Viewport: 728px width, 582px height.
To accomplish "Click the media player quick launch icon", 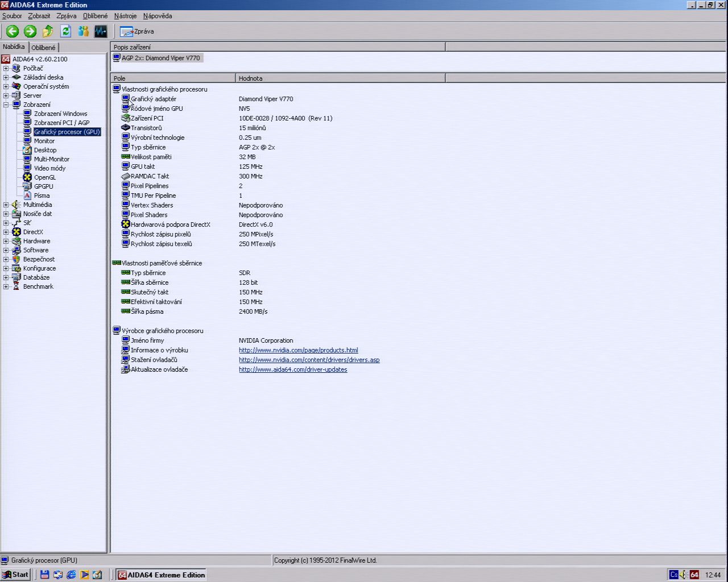I will click(x=84, y=575).
